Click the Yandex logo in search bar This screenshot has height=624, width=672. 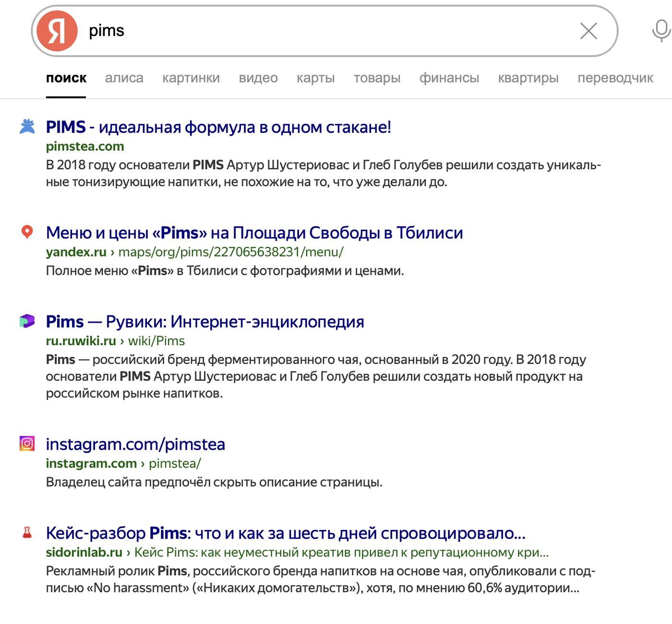tap(57, 31)
